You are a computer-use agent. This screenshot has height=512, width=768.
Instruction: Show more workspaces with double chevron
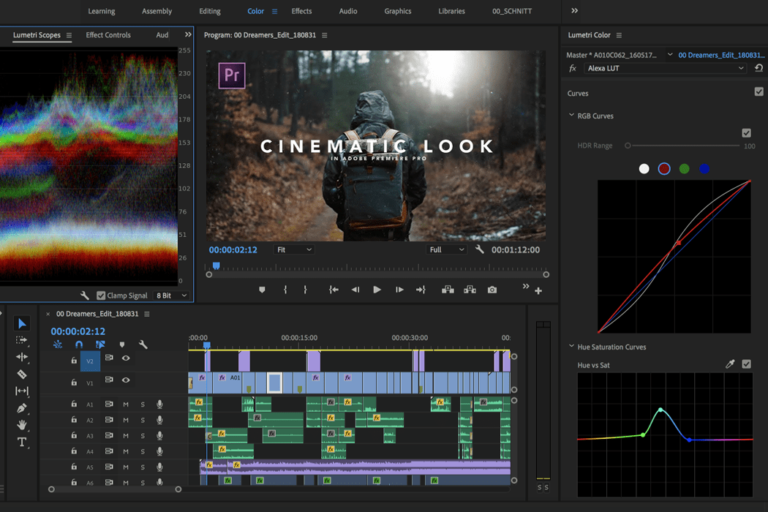[x=574, y=11]
